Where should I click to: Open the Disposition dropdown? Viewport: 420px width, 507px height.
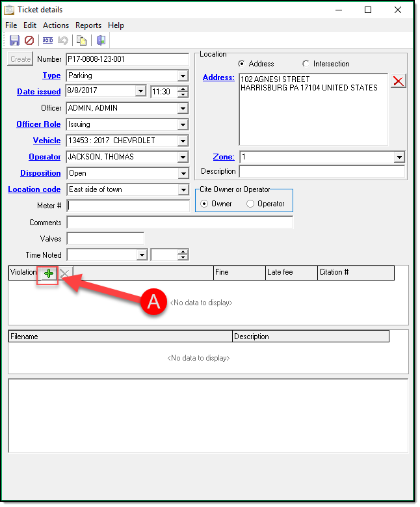pos(183,173)
